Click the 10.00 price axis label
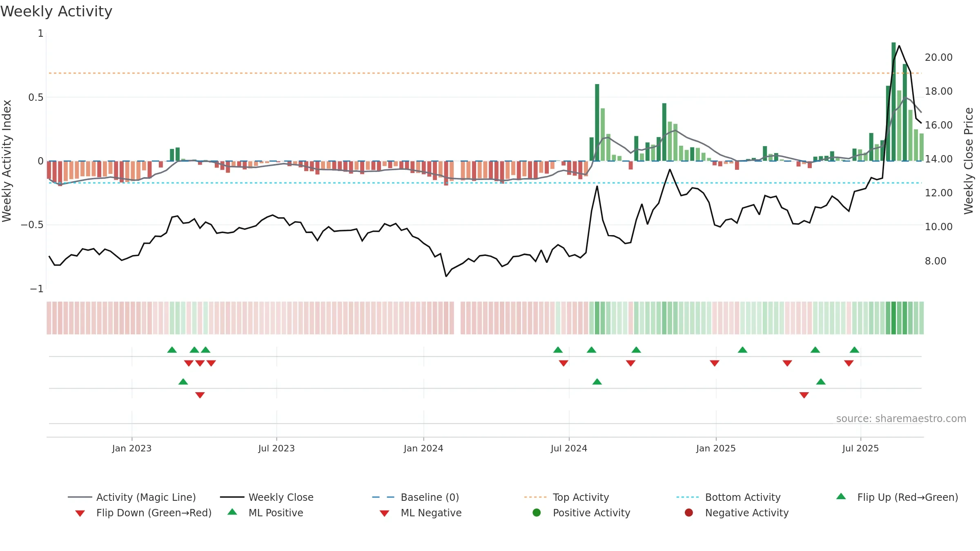Screen dimensions: 980x551 pyautogui.click(x=939, y=227)
